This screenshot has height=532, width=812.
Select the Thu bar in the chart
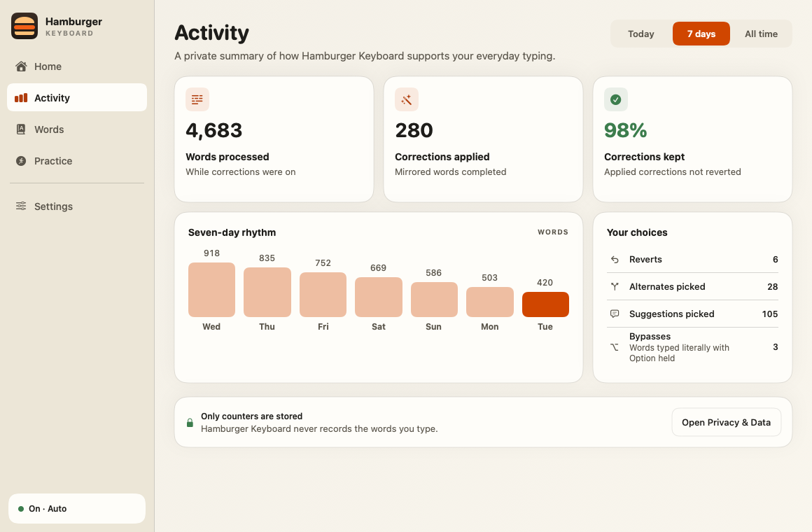coord(267,292)
